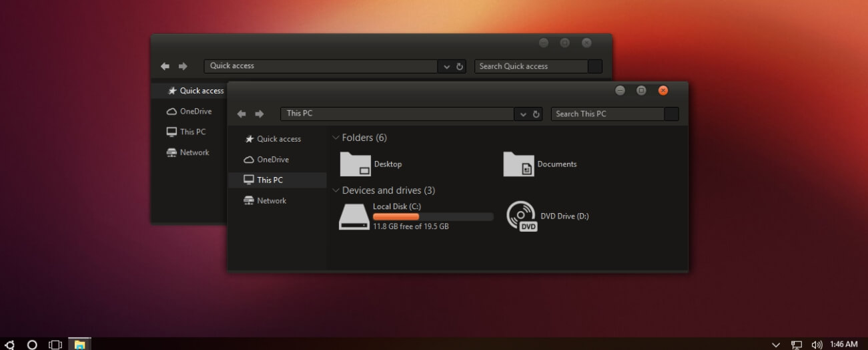Select This PC in the front window sidebar
This screenshot has width=868, height=350.
tap(277, 180)
